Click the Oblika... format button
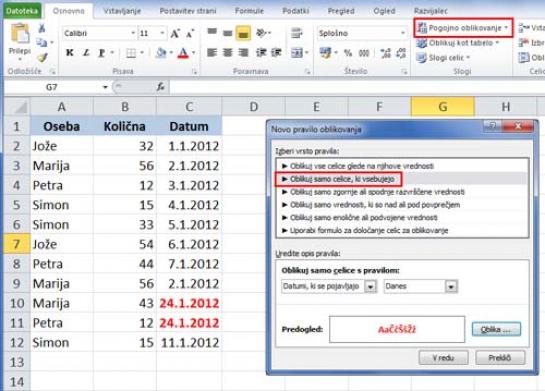The height and width of the screenshot is (391, 545). click(x=496, y=329)
